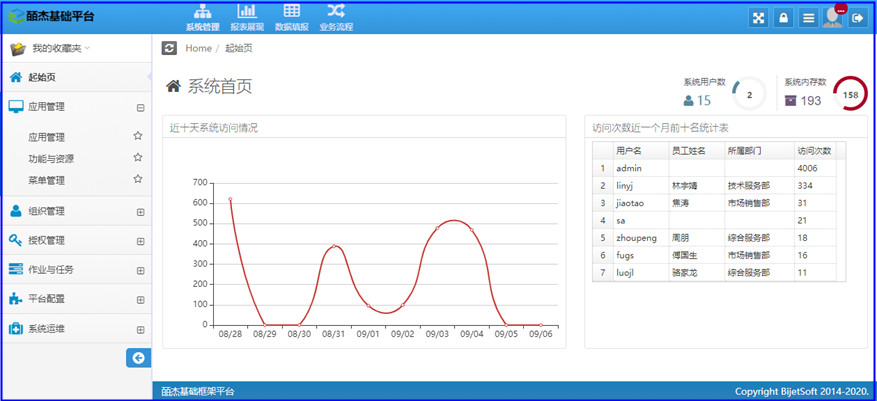Viewport: 877px width, 401px height.
Task: Toggle the favorite star for 菜单管理
Action: click(x=138, y=180)
